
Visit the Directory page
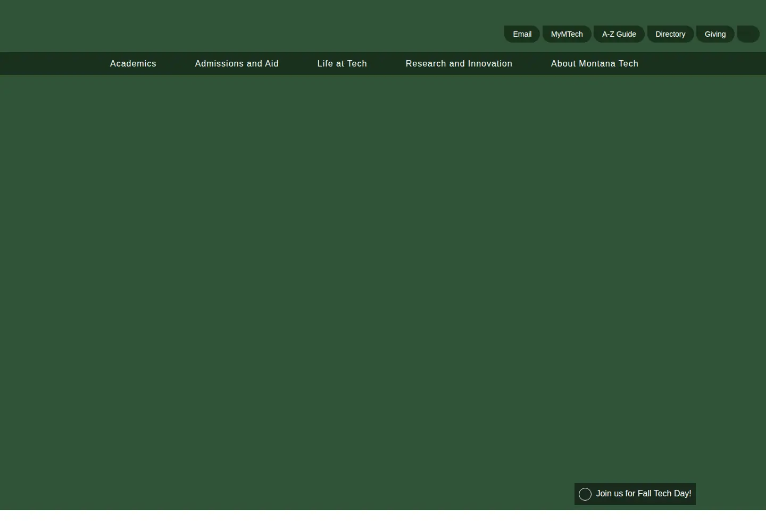point(670,34)
